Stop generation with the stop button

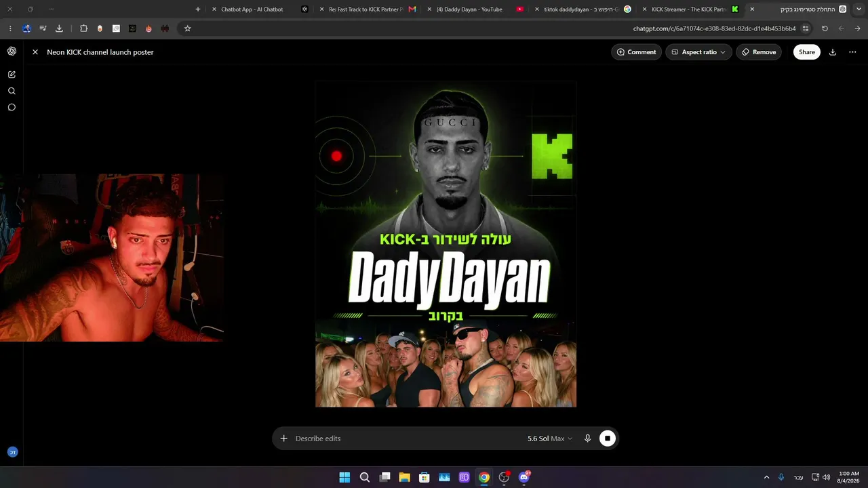(x=608, y=439)
